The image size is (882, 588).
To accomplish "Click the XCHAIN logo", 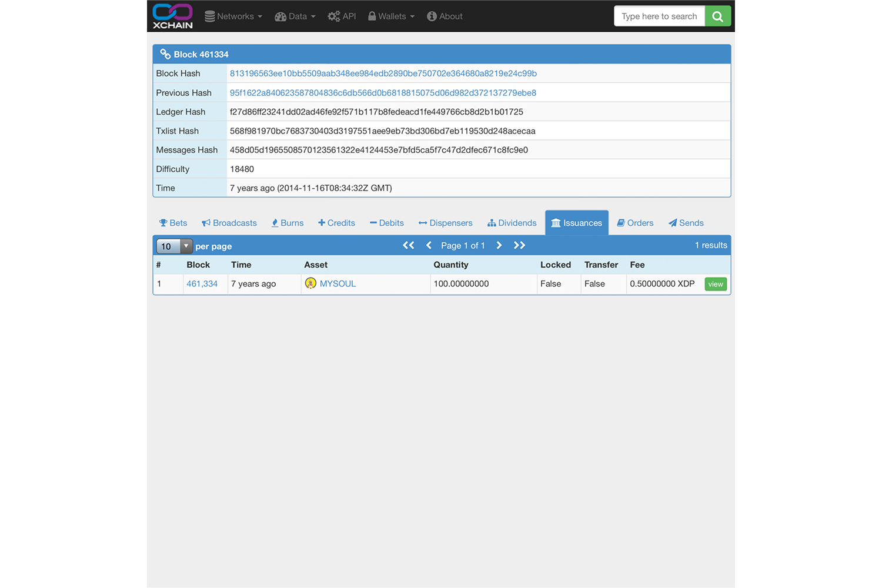I will pos(172,16).
